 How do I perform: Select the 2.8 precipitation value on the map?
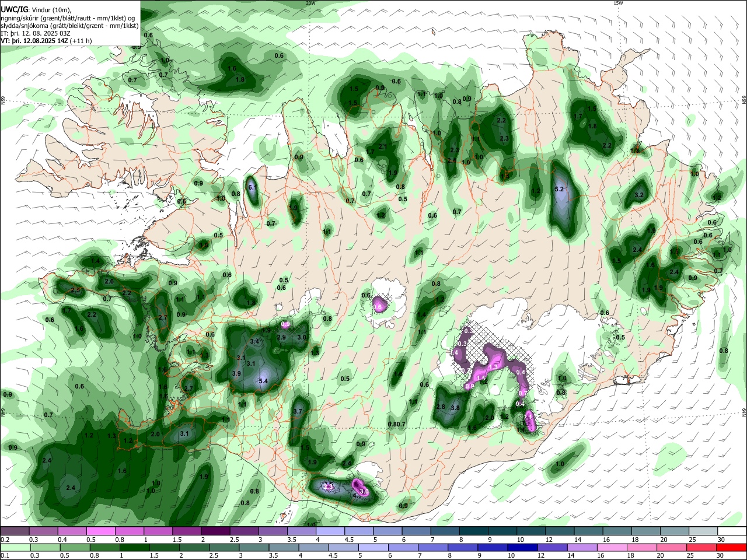click(x=441, y=407)
